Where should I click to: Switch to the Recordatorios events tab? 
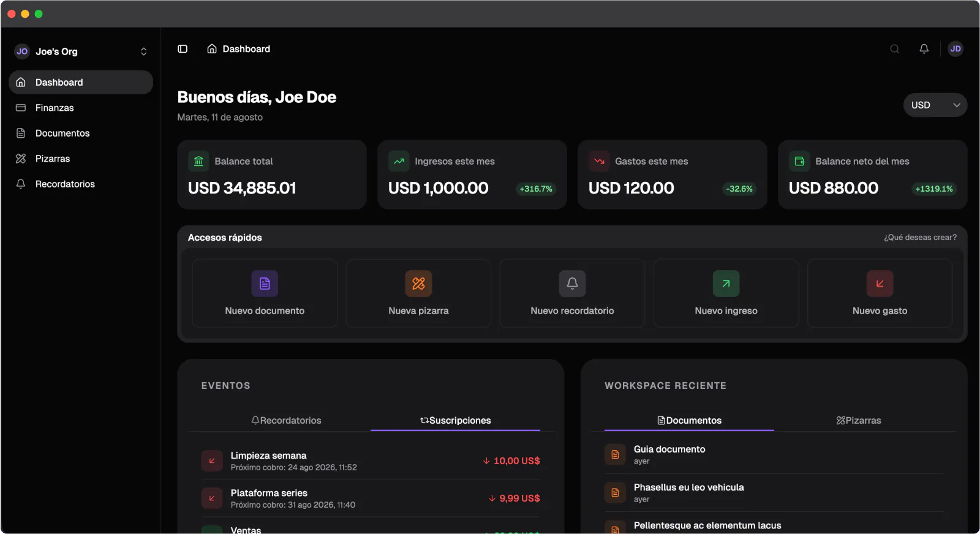pyautogui.click(x=286, y=420)
